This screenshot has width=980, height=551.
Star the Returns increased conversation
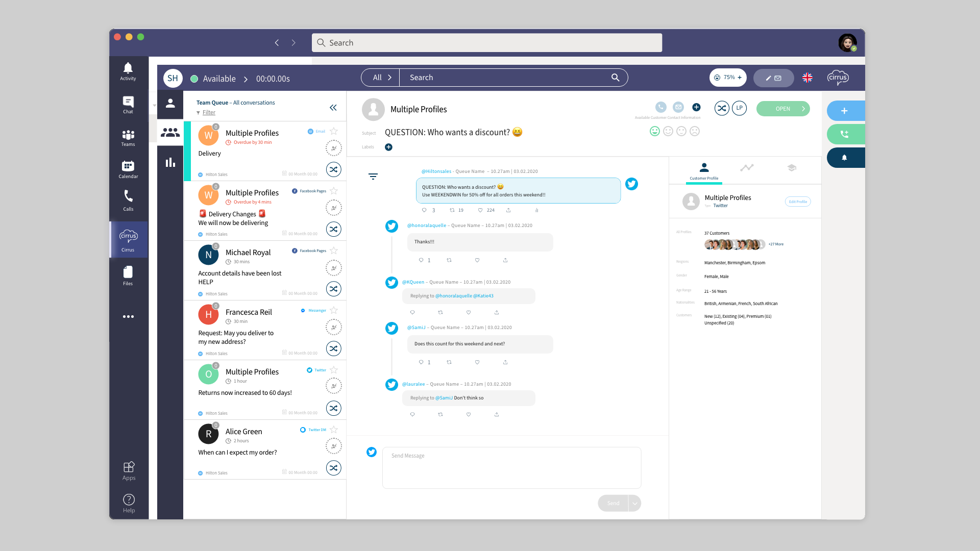click(x=334, y=370)
